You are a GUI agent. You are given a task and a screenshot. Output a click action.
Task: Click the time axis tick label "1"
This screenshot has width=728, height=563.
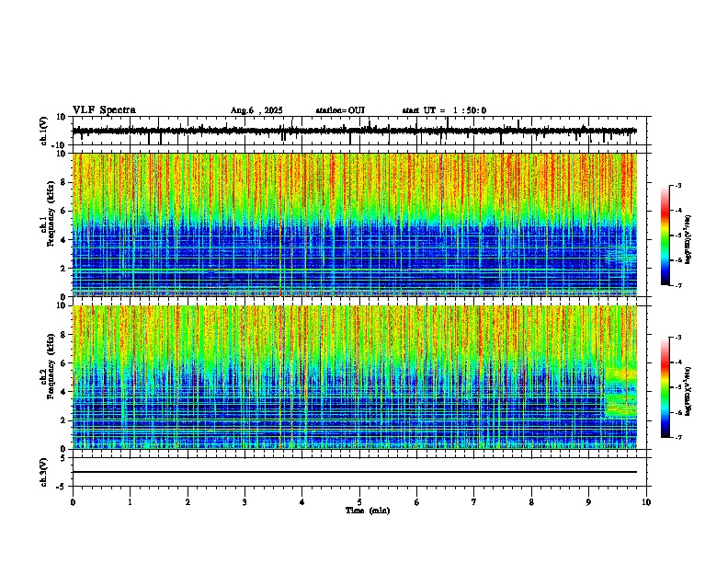pos(131,502)
